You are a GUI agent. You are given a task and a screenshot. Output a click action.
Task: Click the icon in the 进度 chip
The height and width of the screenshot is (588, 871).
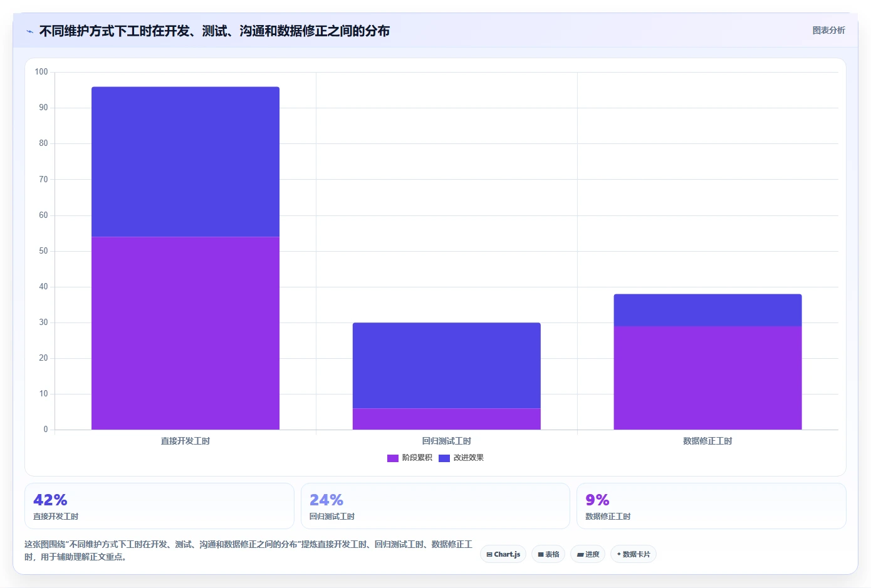pos(580,554)
